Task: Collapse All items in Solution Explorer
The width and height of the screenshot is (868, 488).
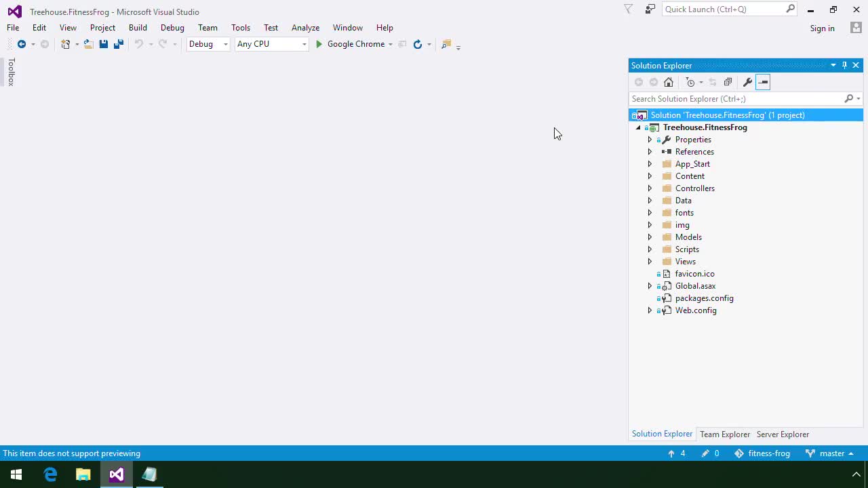Action: coord(728,82)
